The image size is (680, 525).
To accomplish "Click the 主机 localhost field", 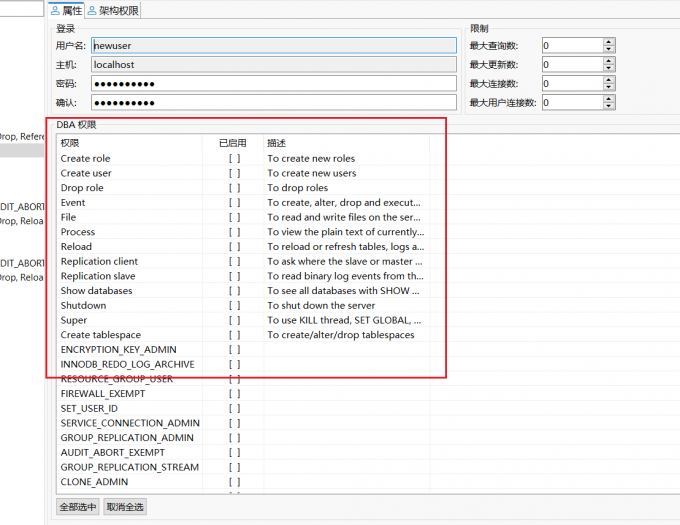I will [273, 64].
